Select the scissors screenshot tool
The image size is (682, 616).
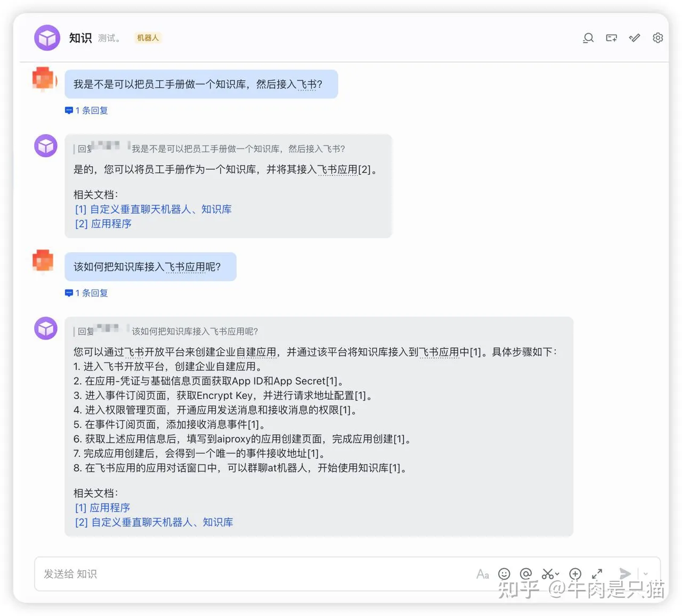547,574
